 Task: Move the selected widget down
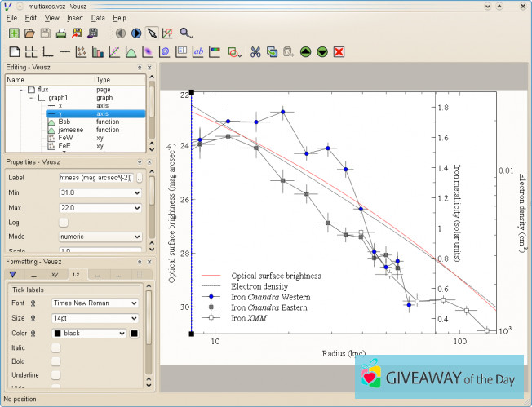coord(322,52)
